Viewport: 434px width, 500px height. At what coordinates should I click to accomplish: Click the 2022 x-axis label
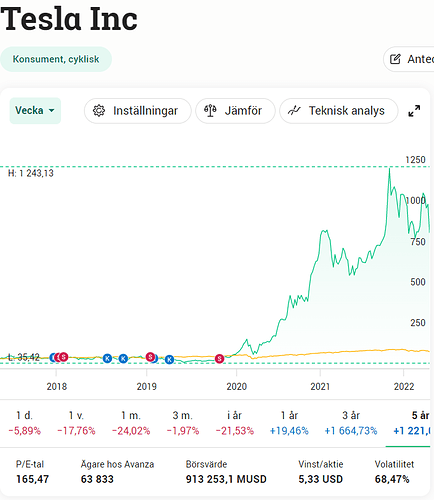(x=404, y=387)
